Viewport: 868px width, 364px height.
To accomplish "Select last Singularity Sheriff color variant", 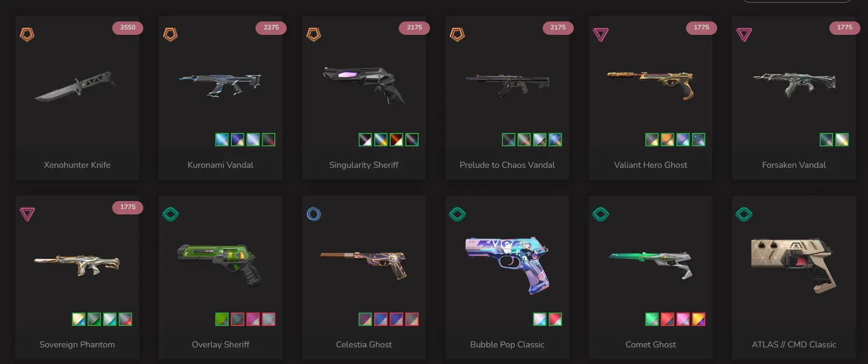I will coord(412,140).
